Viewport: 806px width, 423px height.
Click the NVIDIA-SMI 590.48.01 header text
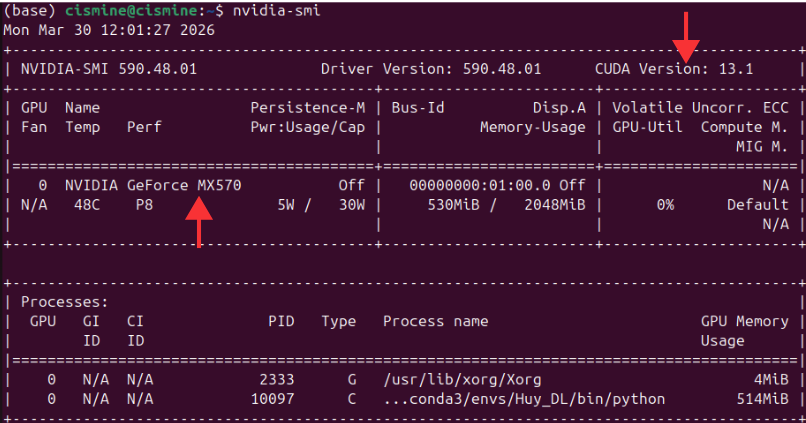[x=108, y=69]
